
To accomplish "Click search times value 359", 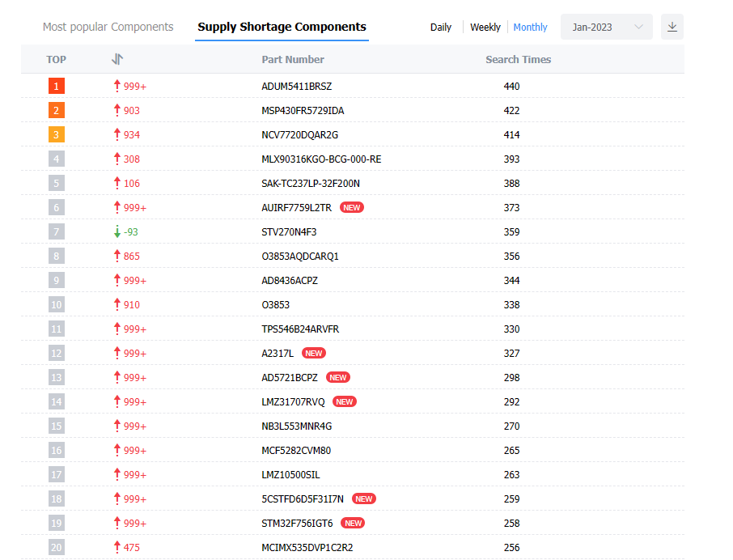I will pyautogui.click(x=511, y=232).
